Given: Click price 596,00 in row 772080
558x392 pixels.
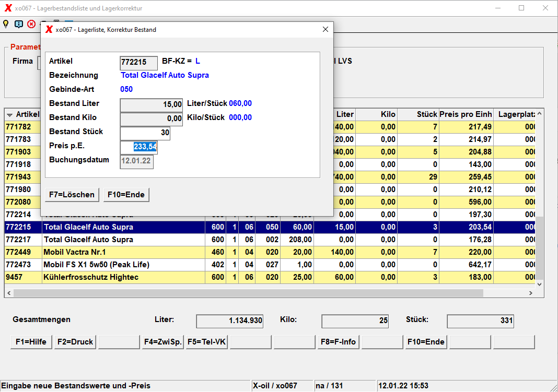Looking at the screenshot, I should [x=480, y=202].
